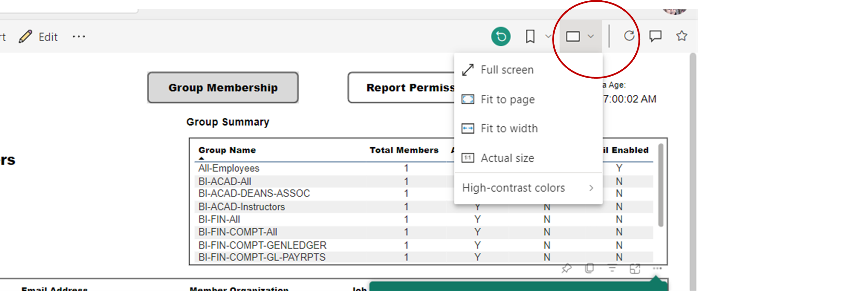868x297 pixels.
Task: Click the pin visual icon below table
Action: (566, 268)
